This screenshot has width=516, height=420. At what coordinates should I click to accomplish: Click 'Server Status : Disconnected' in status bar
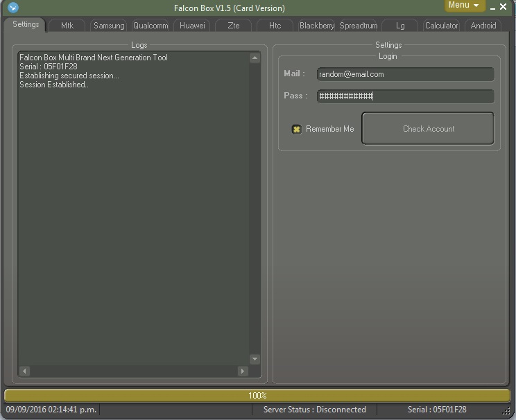click(x=315, y=410)
